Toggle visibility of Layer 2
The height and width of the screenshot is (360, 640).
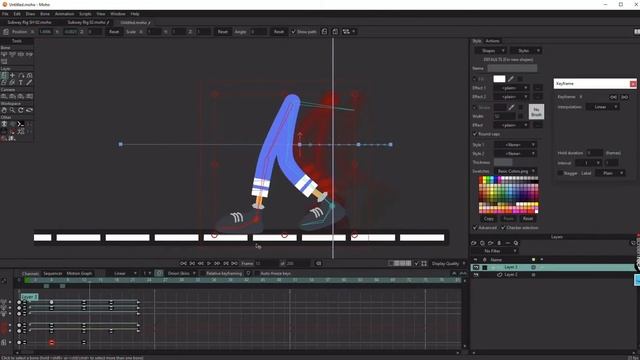(476, 276)
